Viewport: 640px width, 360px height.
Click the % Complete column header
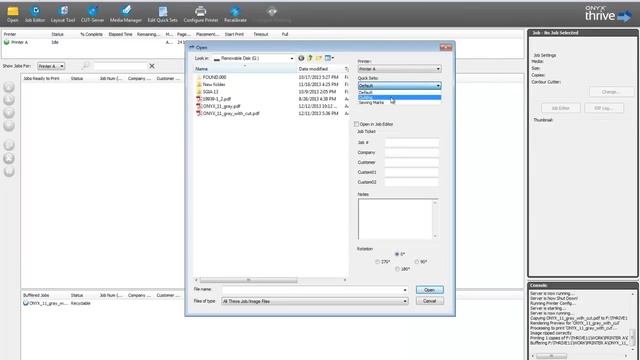tap(91, 34)
